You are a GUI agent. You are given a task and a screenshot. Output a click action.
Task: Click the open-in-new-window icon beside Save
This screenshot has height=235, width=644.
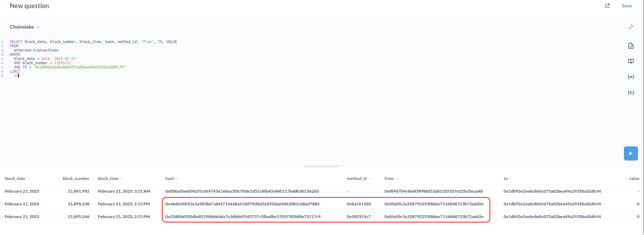click(x=607, y=6)
